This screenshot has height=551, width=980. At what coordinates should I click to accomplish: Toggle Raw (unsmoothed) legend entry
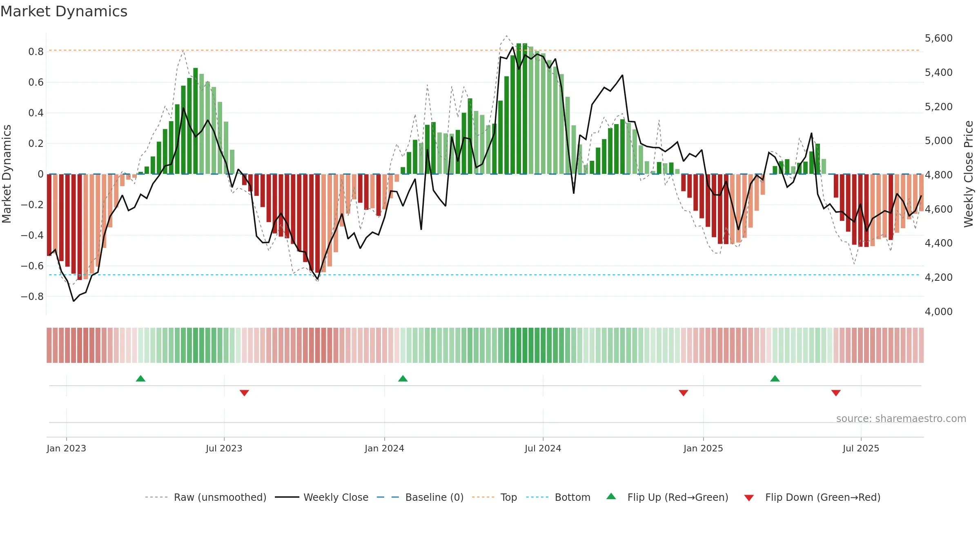[206, 497]
